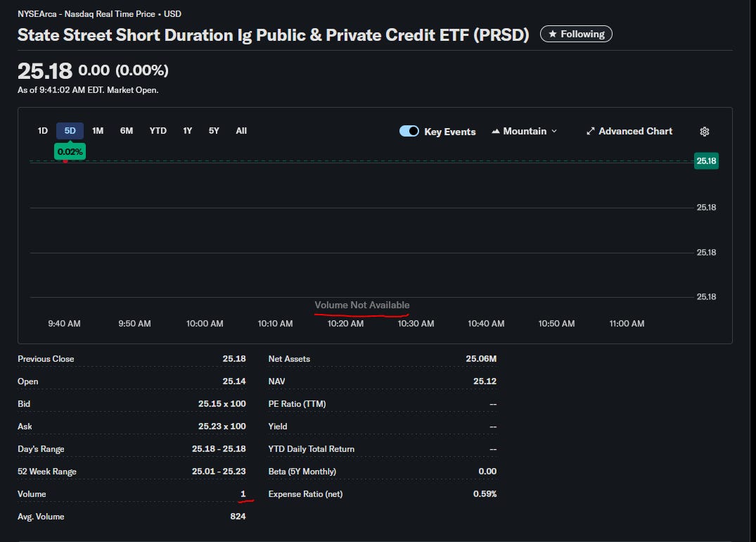Click the PE Ratio (TTM) label

pyautogui.click(x=297, y=404)
